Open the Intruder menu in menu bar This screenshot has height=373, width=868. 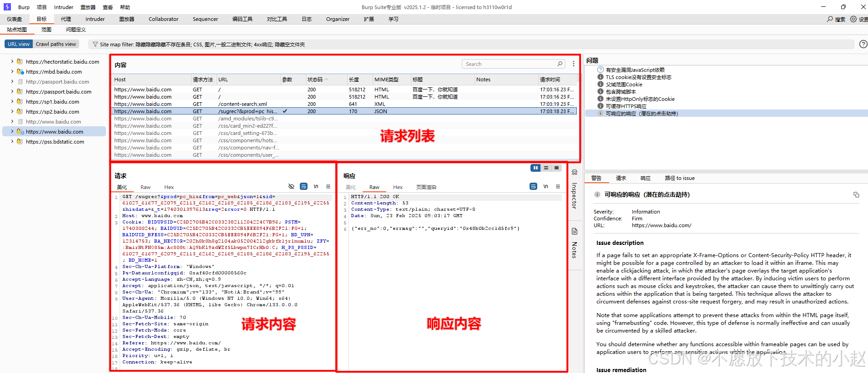(63, 7)
